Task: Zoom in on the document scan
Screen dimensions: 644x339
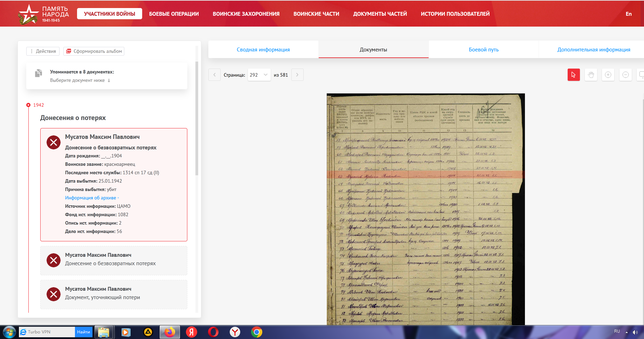Action: [x=608, y=75]
